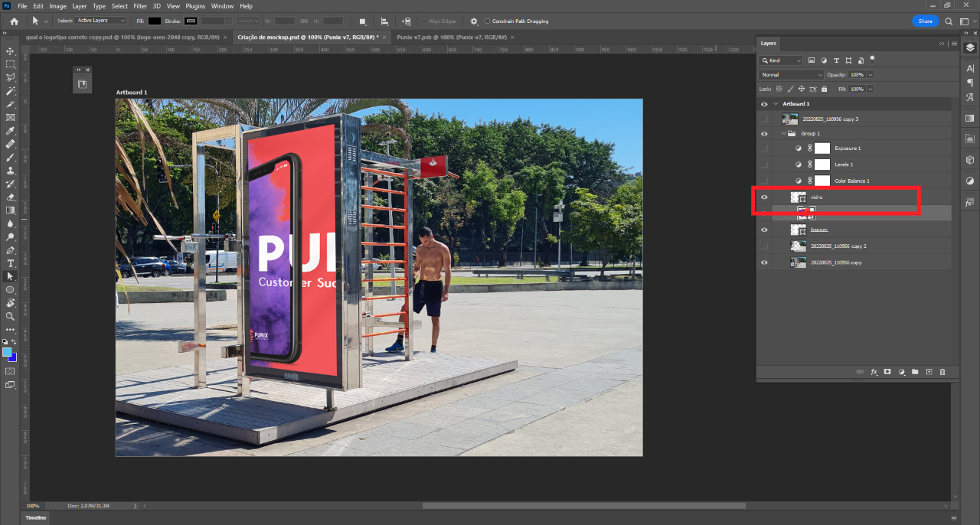Click the trash icon to delete layer
This screenshot has height=525, width=980.
tap(942, 372)
